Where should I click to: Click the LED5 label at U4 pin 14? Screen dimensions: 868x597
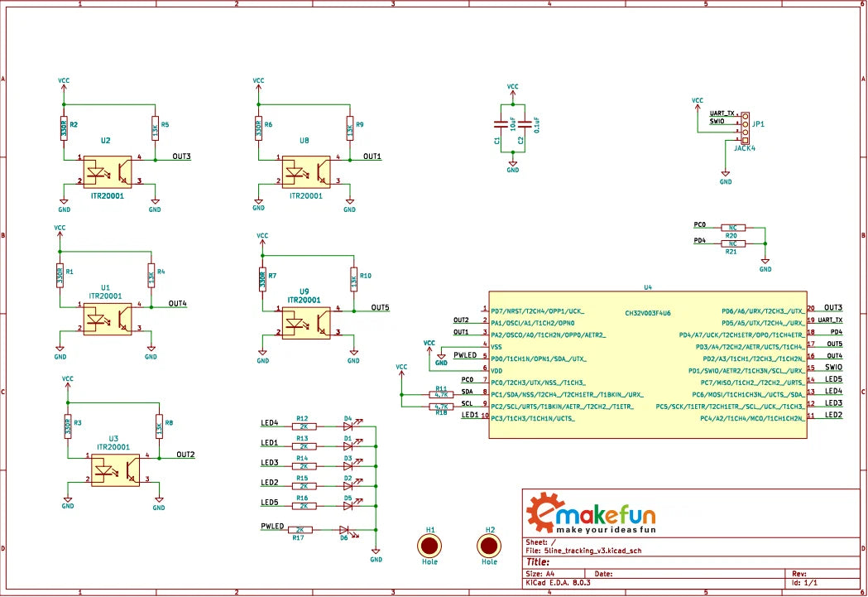click(834, 378)
